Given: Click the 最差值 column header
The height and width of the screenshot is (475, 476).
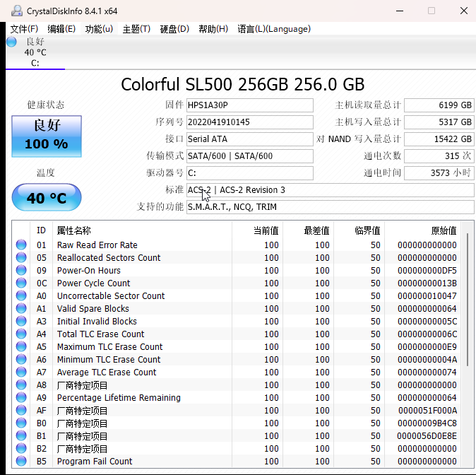Looking at the screenshot, I should click(308, 230).
